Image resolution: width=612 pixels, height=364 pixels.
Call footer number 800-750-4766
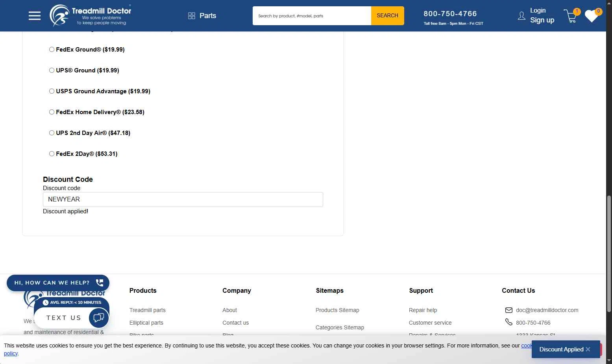[x=533, y=323]
